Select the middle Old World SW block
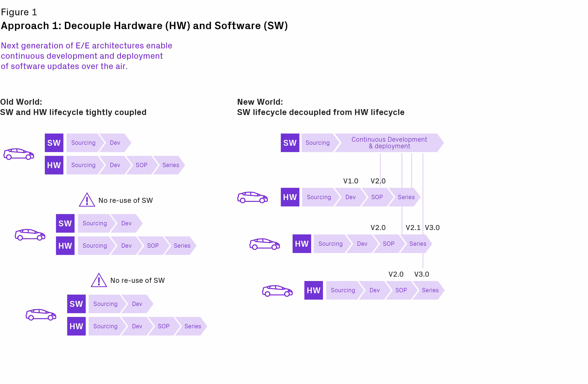This screenshot has width=588, height=384. click(65, 224)
